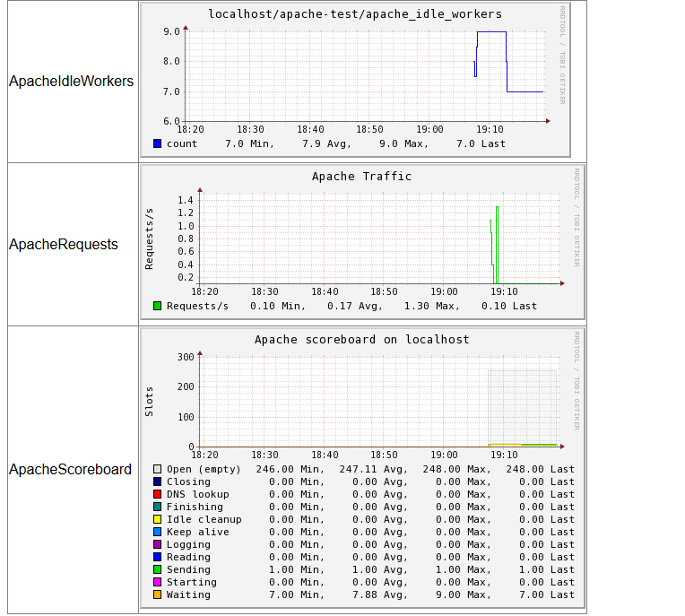Click the teal Finishing legend swatch
Screen dimensions: 685x616
tap(157, 507)
